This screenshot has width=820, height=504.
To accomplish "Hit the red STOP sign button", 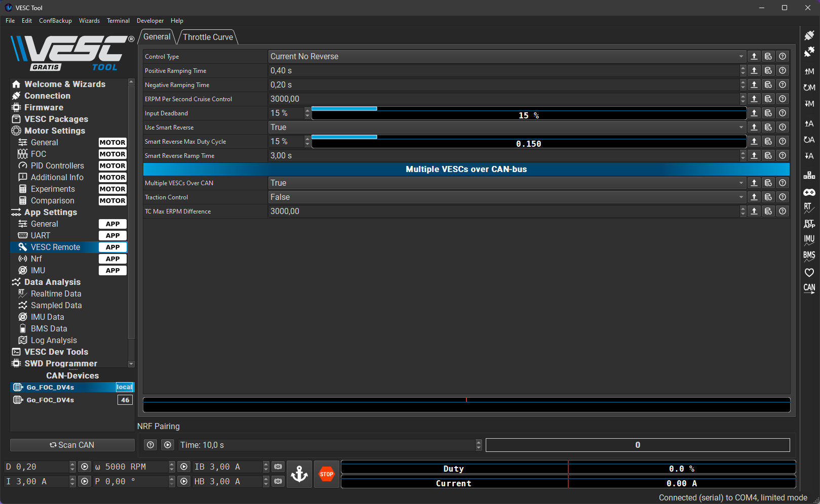I will (x=327, y=474).
